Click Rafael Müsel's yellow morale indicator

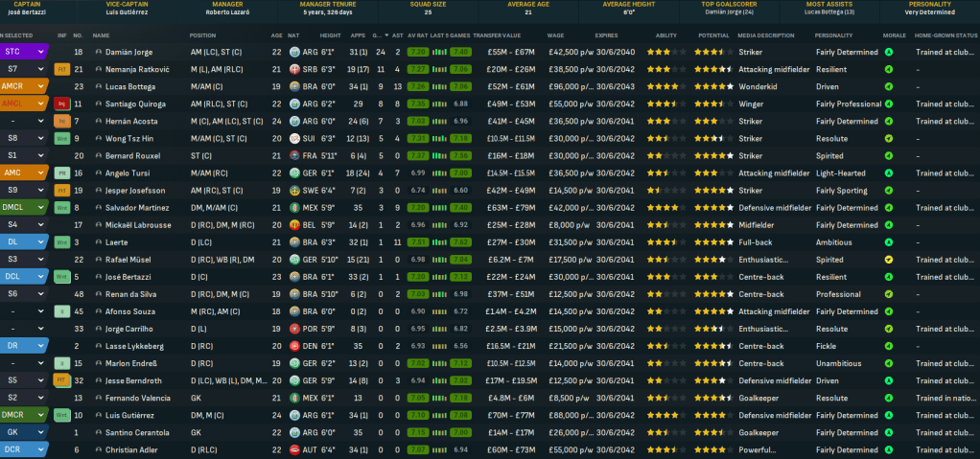pos(889,259)
